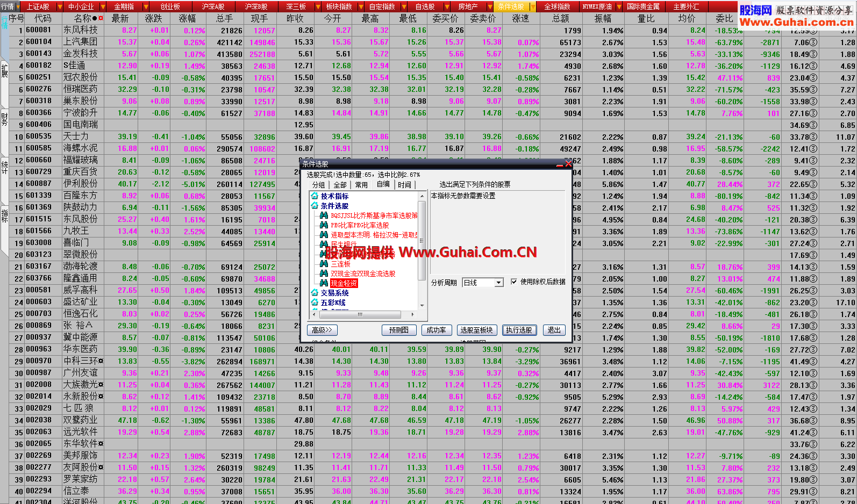Click the 退出 button
Viewport: 857px width, 504px height.
click(x=554, y=330)
